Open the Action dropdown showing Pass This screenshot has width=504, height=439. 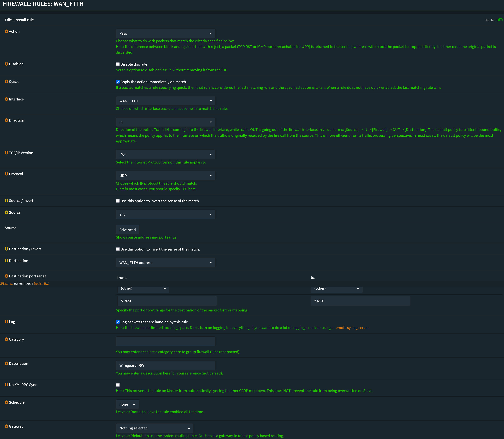(x=165, y=33)
